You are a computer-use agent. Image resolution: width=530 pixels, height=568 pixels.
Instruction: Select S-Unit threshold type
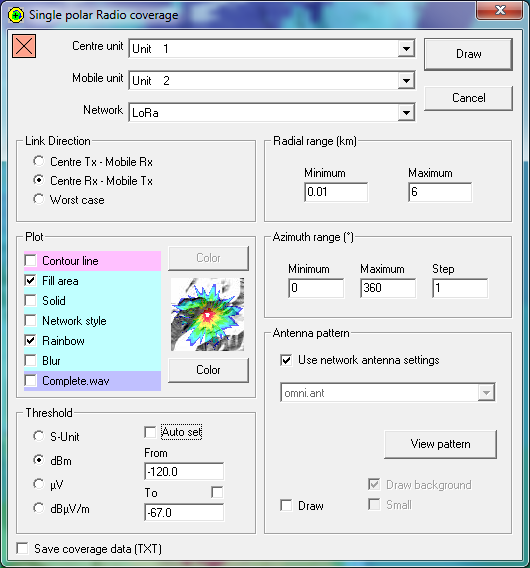click(x=39, y=436)
